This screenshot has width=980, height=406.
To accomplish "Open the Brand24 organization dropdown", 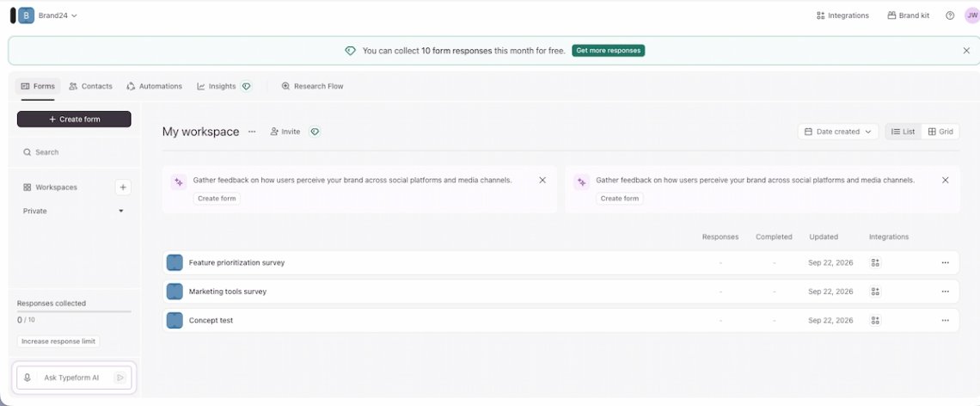I will click(x=58, y=15).
